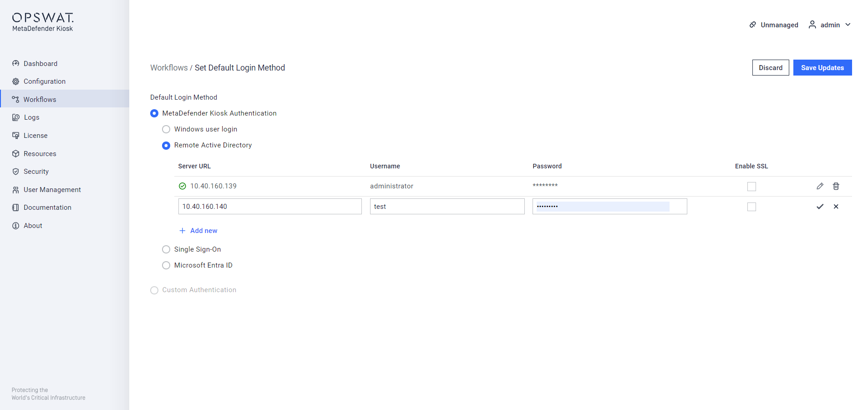Viewport: 868px width, 410px height.
Task: Select Windows user login option
Action: [166, 129]
